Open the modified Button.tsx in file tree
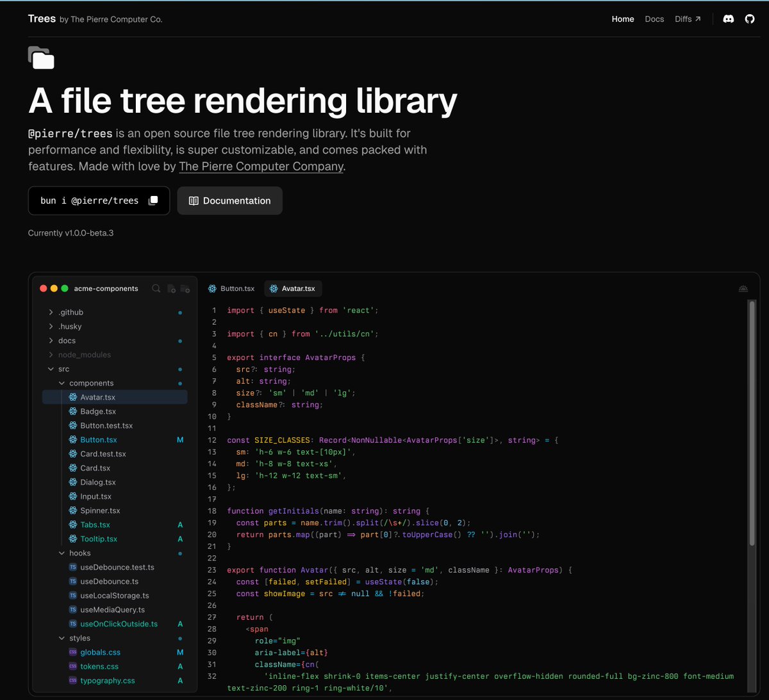Viewport: 769px width, 700px height. pyautogui.click(x=115, y=439)
